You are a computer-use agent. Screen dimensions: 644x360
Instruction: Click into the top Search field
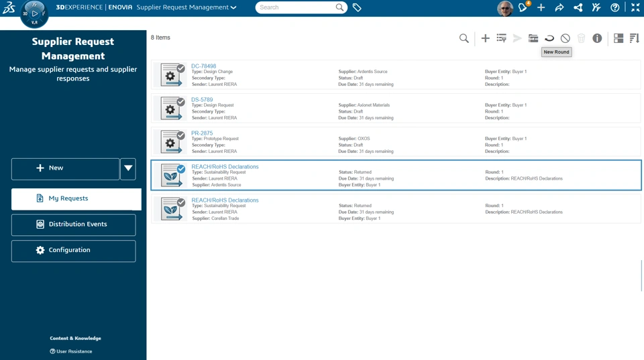[297, 7]
